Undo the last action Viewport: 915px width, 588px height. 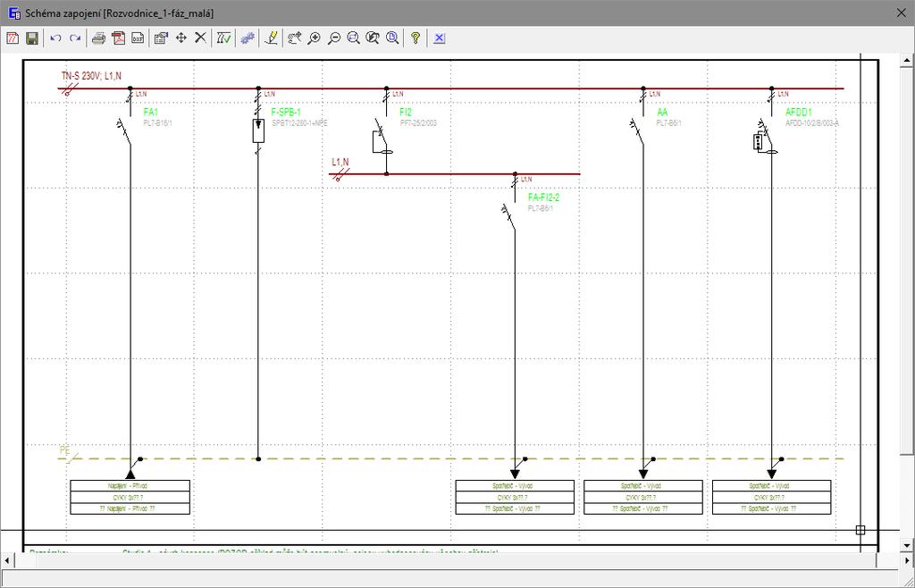(x=56, y=38)
